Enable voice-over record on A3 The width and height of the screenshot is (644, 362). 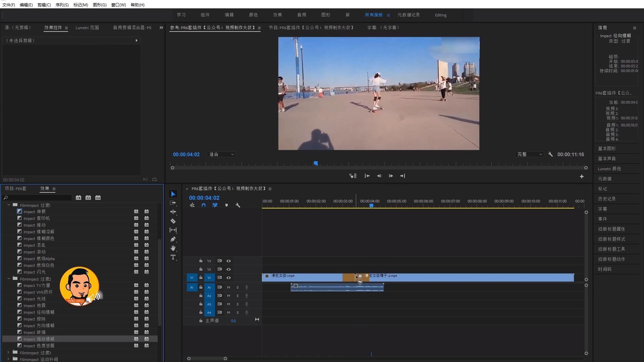click(x=247, y=304)
